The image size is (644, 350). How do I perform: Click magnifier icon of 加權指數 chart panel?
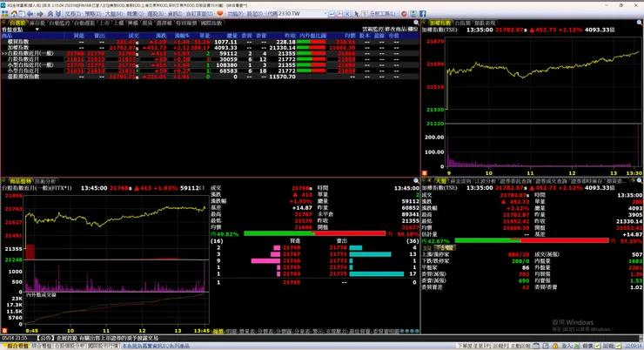(x=640, y=23)
